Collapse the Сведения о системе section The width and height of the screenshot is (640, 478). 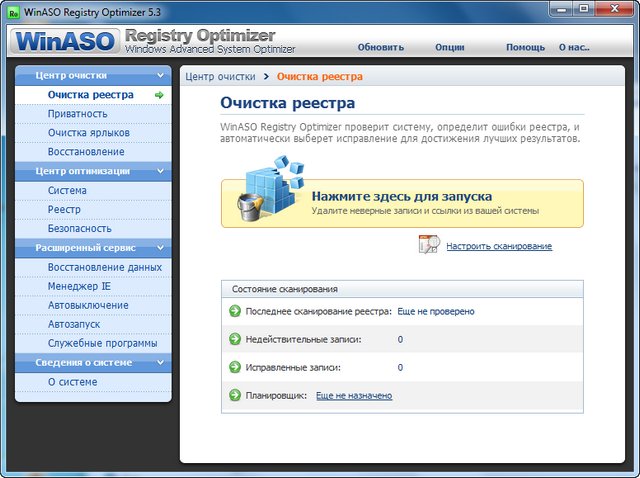click(x=160, y=362)
